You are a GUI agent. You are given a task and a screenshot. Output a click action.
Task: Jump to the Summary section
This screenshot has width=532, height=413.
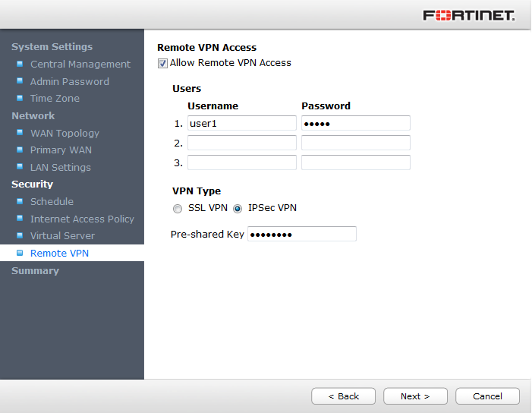(x=35, y=270)
